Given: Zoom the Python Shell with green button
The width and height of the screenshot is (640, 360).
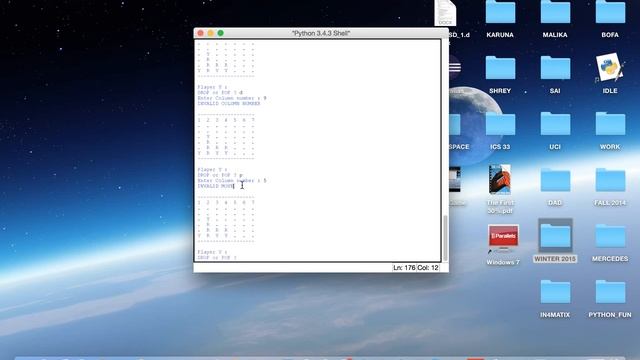Looking at the screenshot, I should (220, 33).
